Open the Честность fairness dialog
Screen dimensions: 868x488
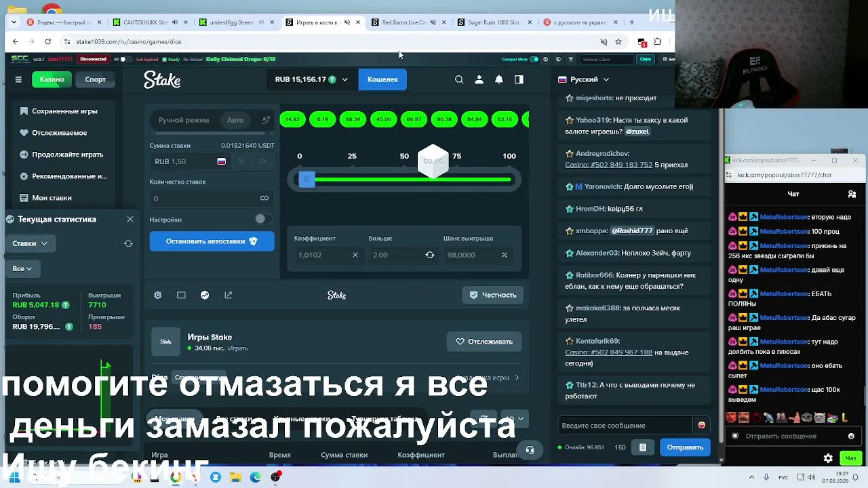[493, 295]
